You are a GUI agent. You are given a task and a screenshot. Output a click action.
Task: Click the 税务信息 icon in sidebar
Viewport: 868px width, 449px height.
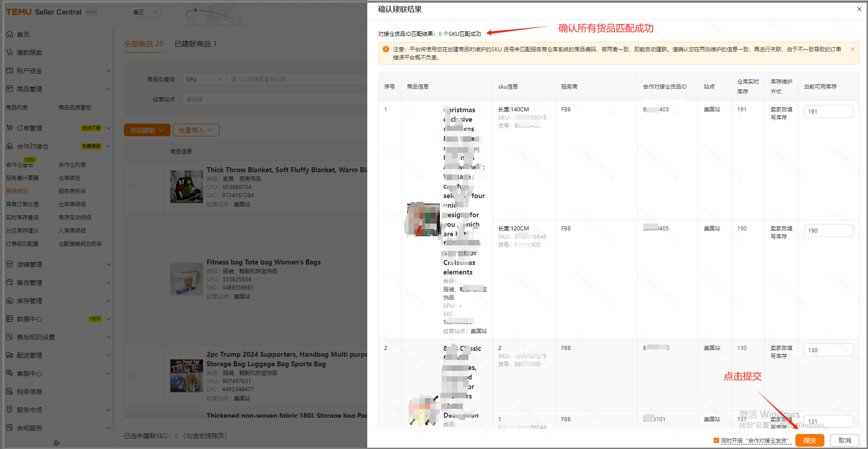(10, 392)
